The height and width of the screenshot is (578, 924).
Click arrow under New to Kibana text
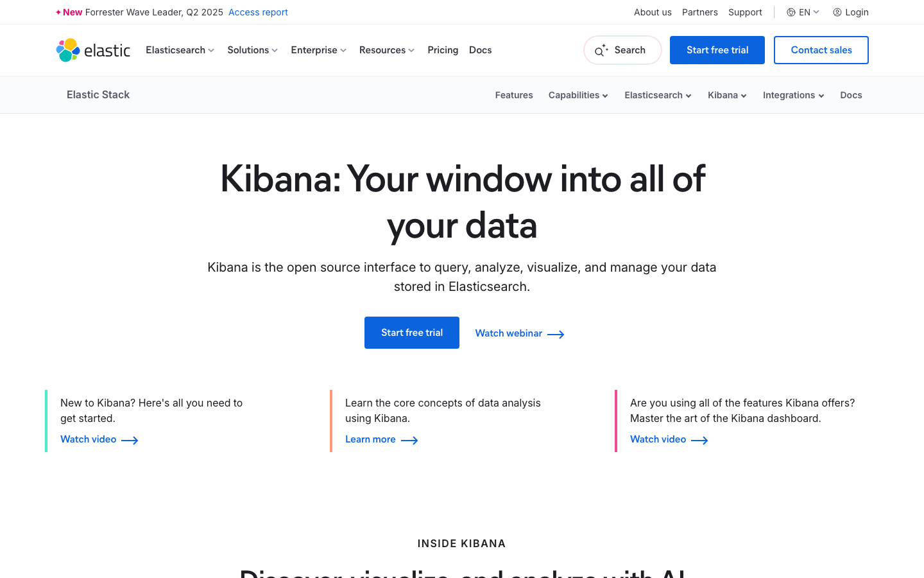[130, 440]
